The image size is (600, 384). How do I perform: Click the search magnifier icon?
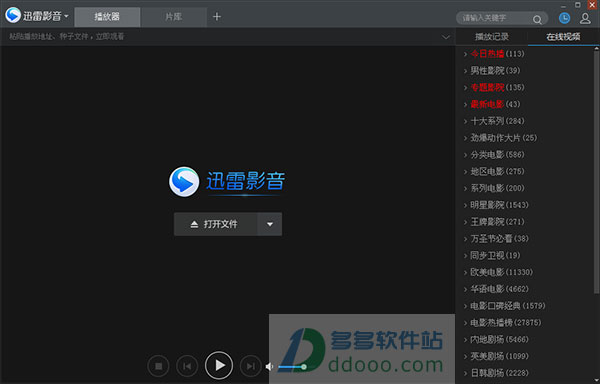tap(537, 19)
